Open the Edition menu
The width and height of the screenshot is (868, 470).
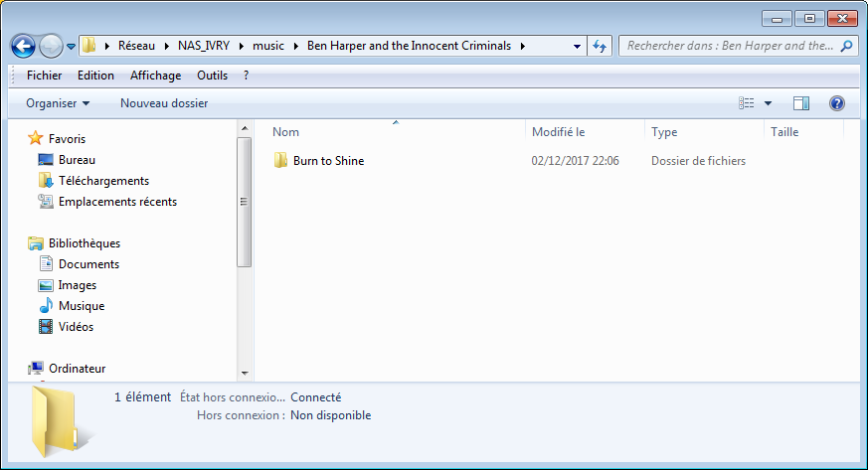tap(95, 76)
